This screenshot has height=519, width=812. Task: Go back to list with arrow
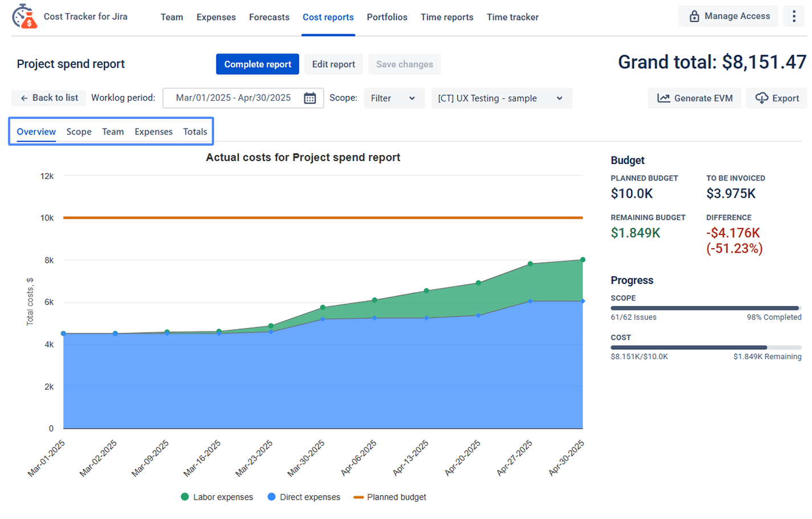(49, 98)
